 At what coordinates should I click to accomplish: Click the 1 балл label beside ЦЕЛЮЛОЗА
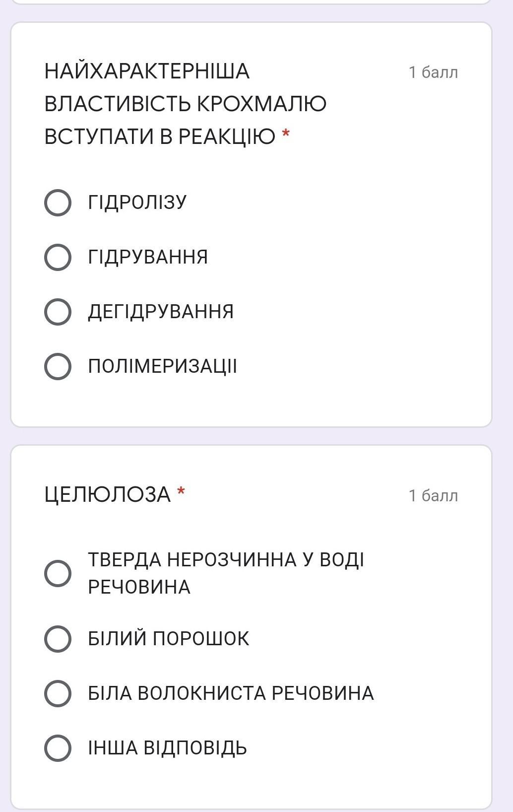(x=433, y=495)
